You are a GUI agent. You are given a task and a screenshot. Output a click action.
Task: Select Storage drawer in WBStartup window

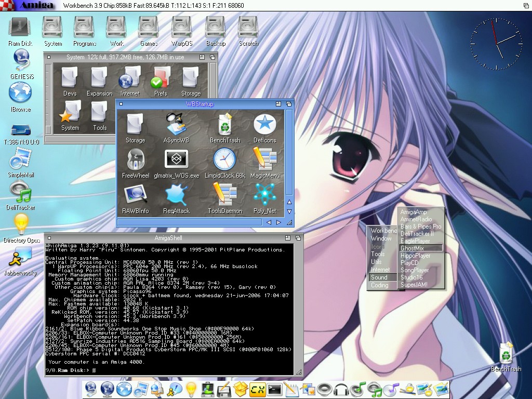coord(136,128)
